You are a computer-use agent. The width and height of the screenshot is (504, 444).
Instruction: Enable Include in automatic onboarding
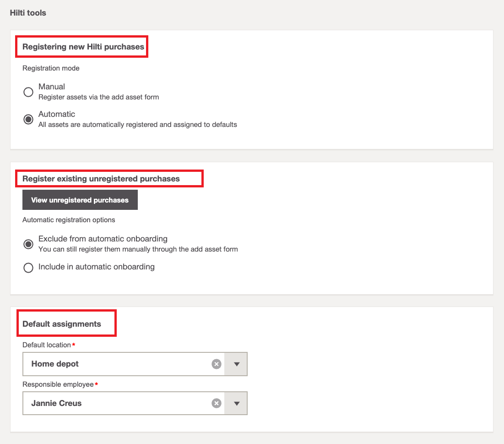click(x=28, y=268)
